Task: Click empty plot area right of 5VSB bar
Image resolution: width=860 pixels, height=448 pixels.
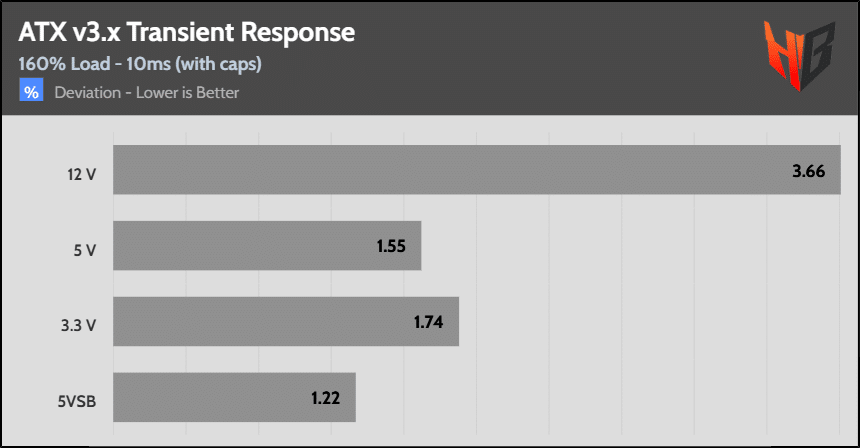Action: tap(600, 398)
